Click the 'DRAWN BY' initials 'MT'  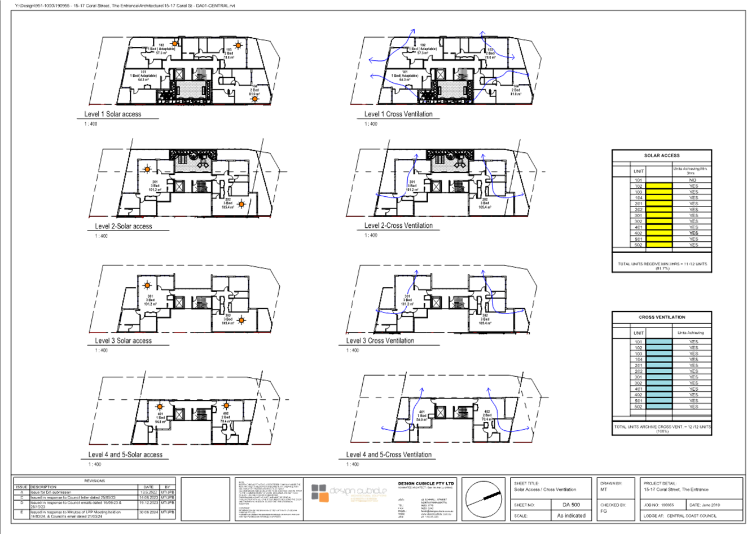pos(604,489)
